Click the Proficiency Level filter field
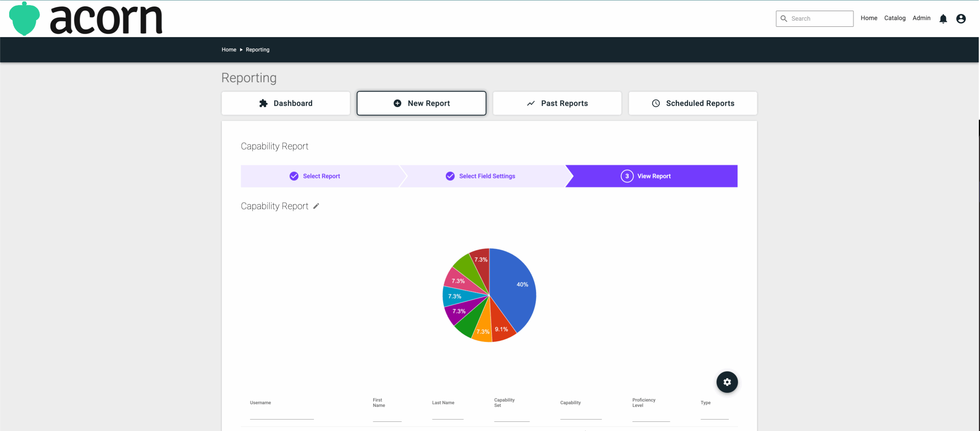 [650, 416]
